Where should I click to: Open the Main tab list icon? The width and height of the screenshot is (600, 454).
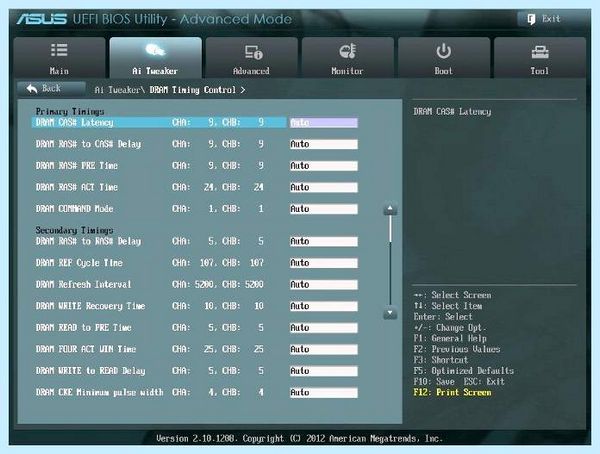tap(59, 50)
